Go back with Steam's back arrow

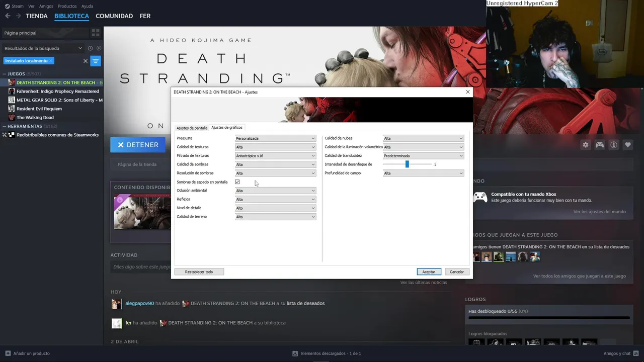tap(8, 16)
